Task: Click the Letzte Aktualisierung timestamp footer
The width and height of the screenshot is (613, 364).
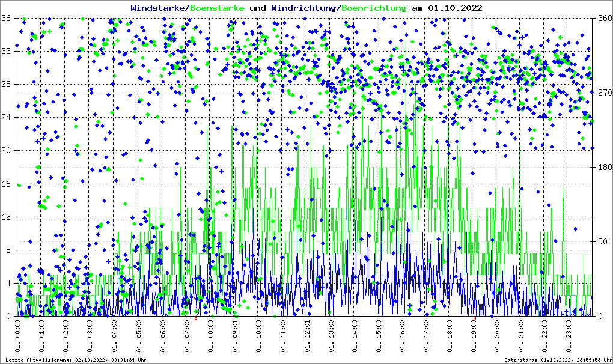Action: [76, 360]
